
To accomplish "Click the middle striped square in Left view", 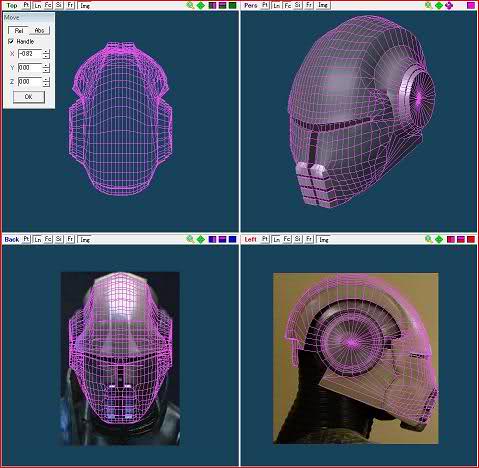I will click(461, 239).
